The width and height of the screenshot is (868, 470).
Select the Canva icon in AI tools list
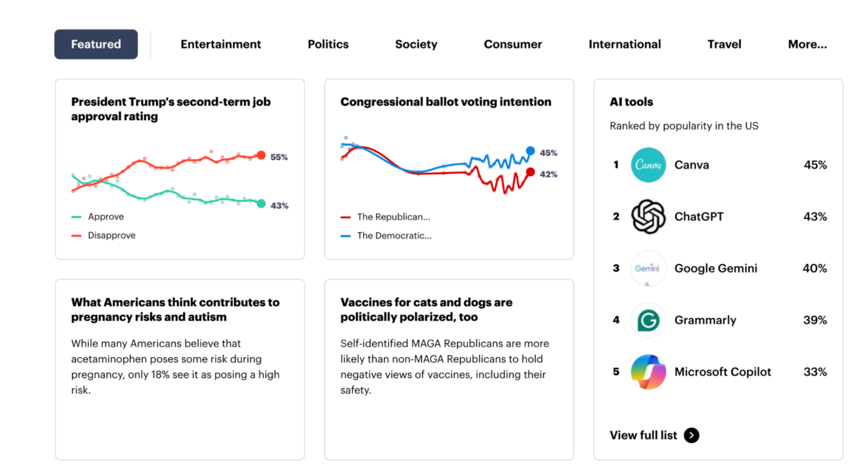tap(648, 165)
